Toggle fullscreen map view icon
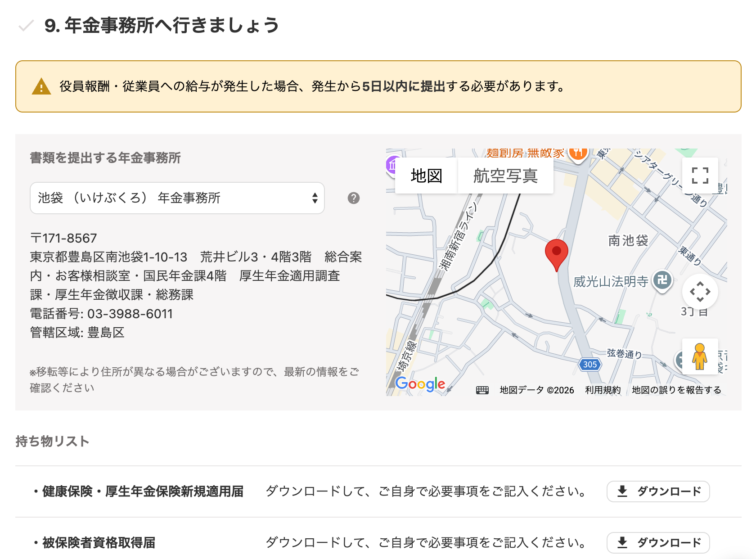The height and width of the screenshot is (559, 756). point(700,176)
